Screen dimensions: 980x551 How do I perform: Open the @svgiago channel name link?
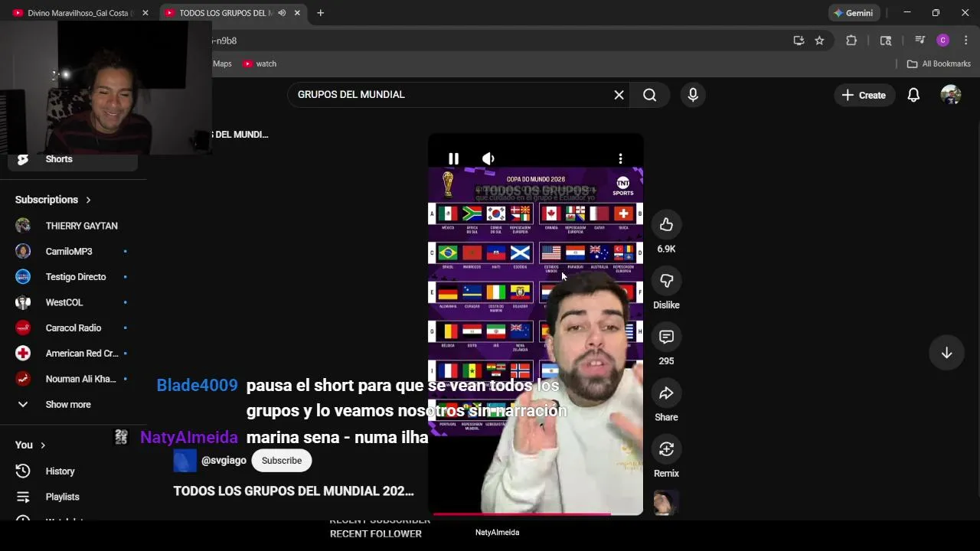pos(224,461)
